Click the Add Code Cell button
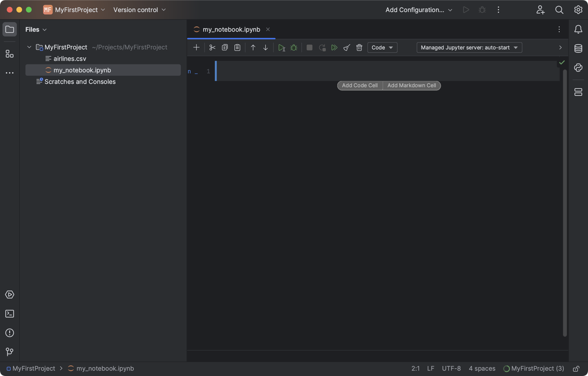The width and height of the screenshot is (588, 376). tap(360, 85)
